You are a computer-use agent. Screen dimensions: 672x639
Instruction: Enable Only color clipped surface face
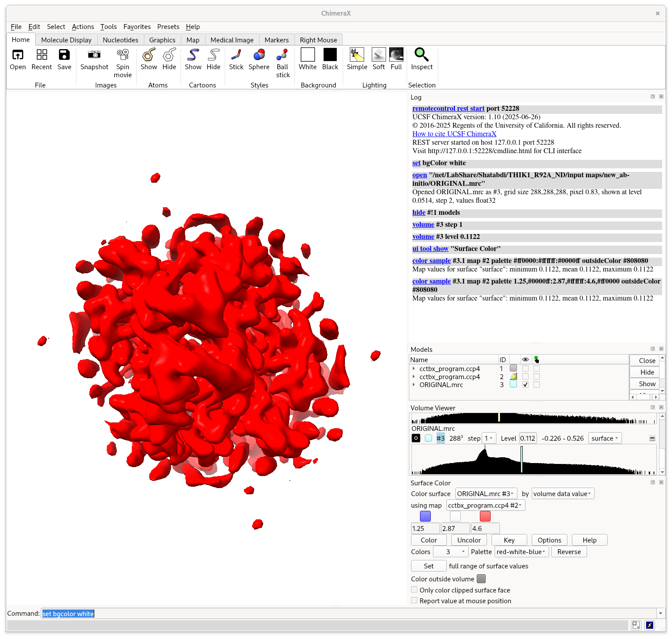(414, 590)
